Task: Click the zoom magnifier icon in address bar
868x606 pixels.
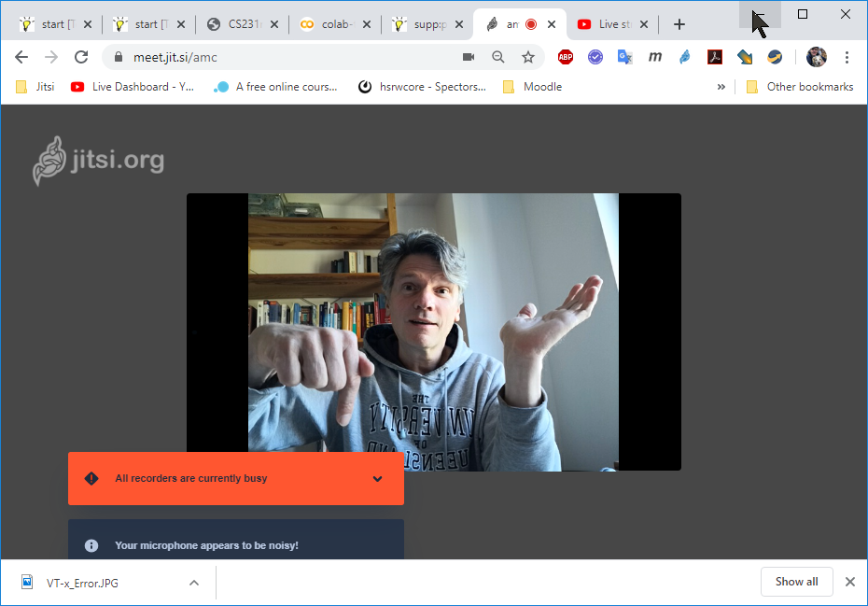Action: coord(498,57)
